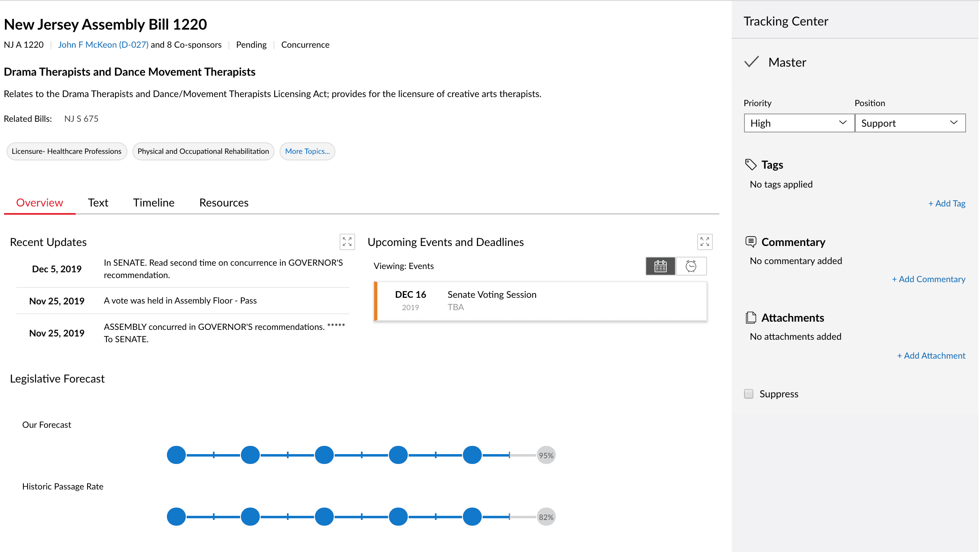
Task: Click the Tags label icon
Action: (751, 165)
